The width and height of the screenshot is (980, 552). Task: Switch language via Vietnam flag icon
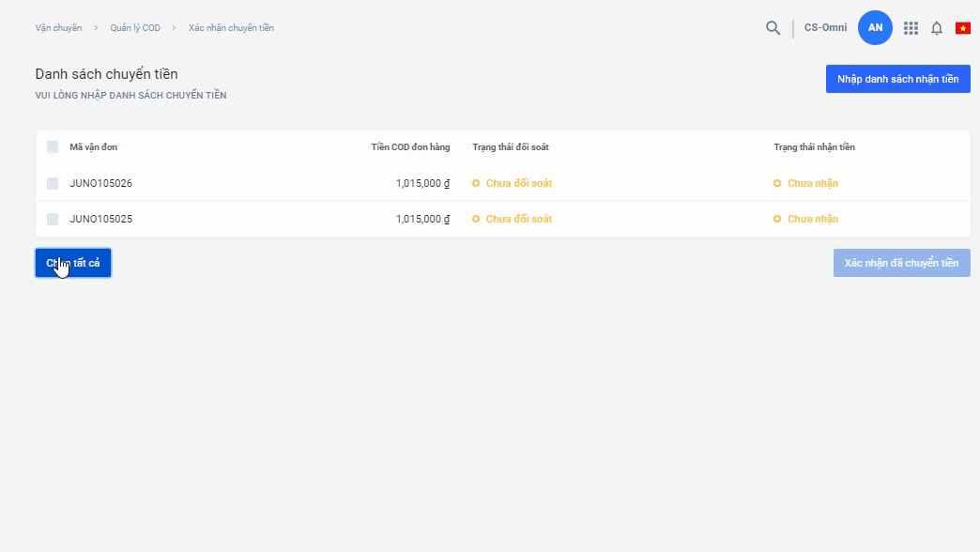[x=962, y=28]
